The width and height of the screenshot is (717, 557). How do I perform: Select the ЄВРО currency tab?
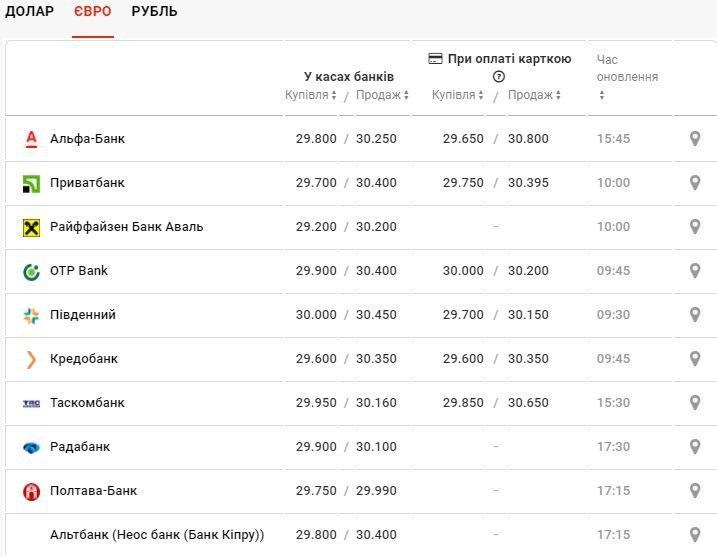[x=93, y=12]
